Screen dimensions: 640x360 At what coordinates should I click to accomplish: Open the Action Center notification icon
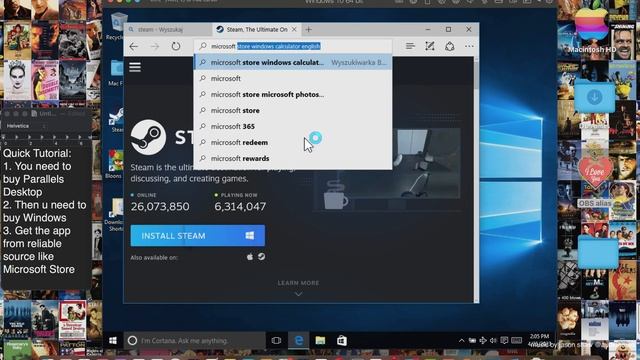point(504,340)
